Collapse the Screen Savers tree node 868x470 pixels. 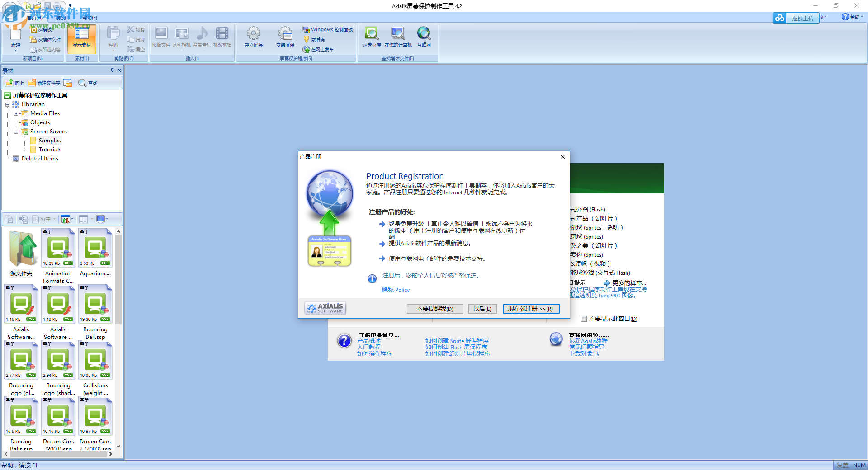pyautogui.click(x=16, y=131)
